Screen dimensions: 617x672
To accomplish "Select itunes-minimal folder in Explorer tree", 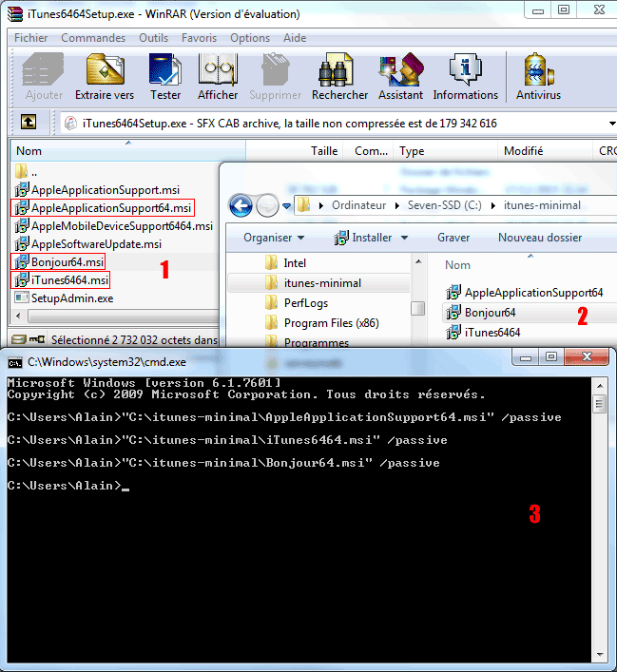I will point(313,283).
